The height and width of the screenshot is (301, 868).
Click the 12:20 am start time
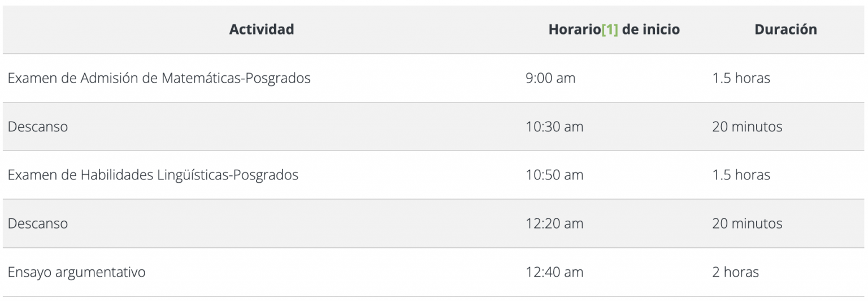click(554, 223)
